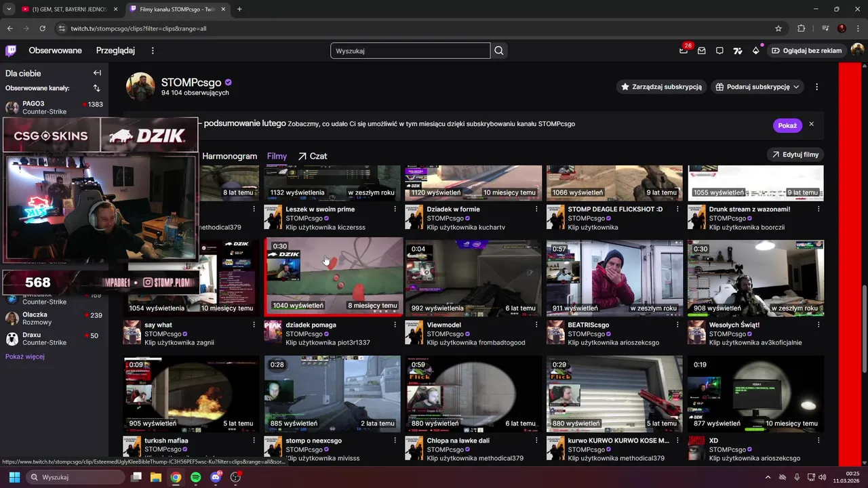Click Zarządzaj subskrypcją button
The height and width of the screenshot is (488, 868).
click(x=661, y=87)
